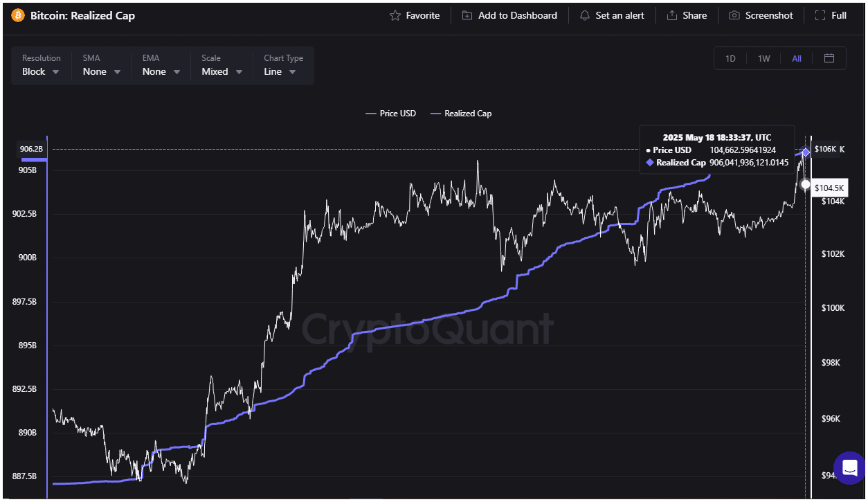The image size is (868, 502).
Task: Click the $96K right axis label
Action: 831,419
